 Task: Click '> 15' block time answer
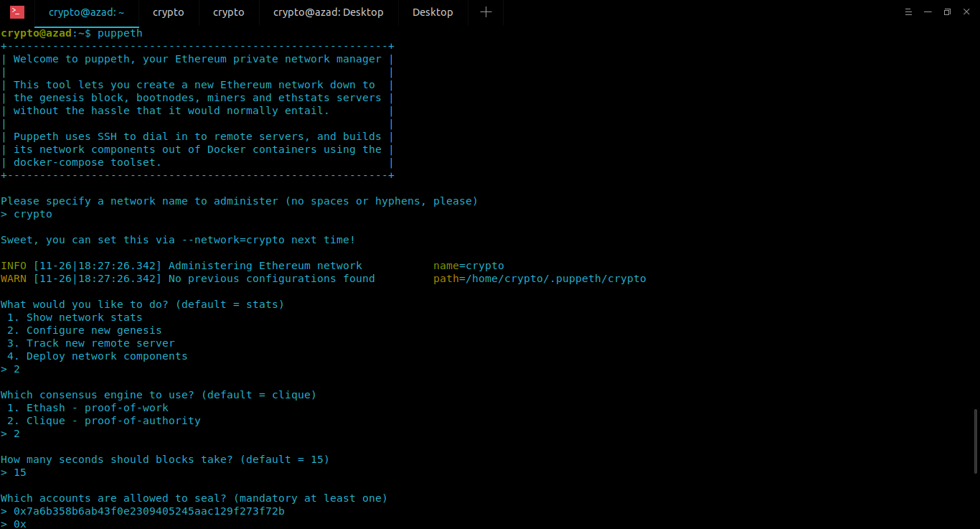pyautogui.click(x=14, y=472)
